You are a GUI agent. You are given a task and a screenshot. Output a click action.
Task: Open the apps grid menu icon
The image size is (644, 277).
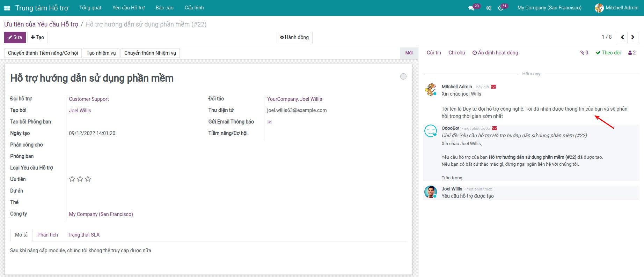(7, 8)
